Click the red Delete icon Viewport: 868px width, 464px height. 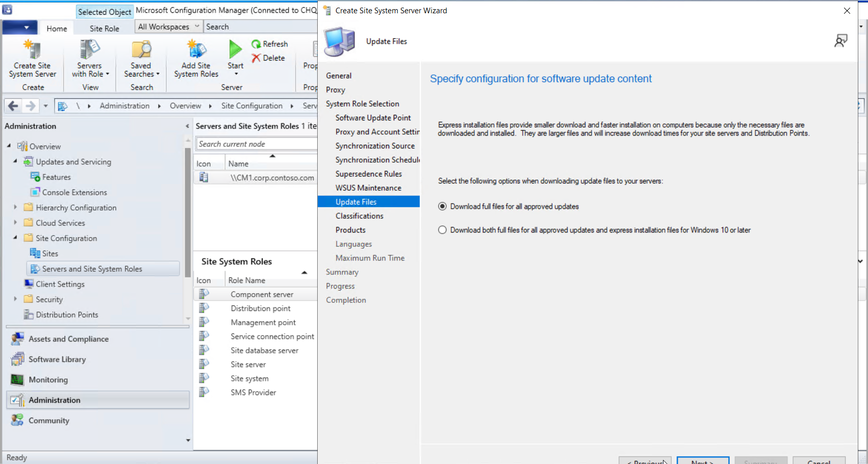(x=256, y=58)
